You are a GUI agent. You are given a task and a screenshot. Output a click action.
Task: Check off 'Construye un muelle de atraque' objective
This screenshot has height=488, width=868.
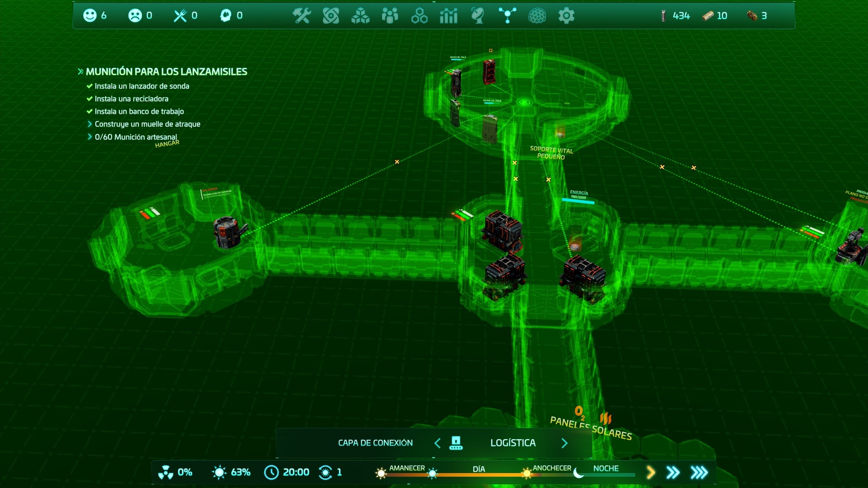148,124
